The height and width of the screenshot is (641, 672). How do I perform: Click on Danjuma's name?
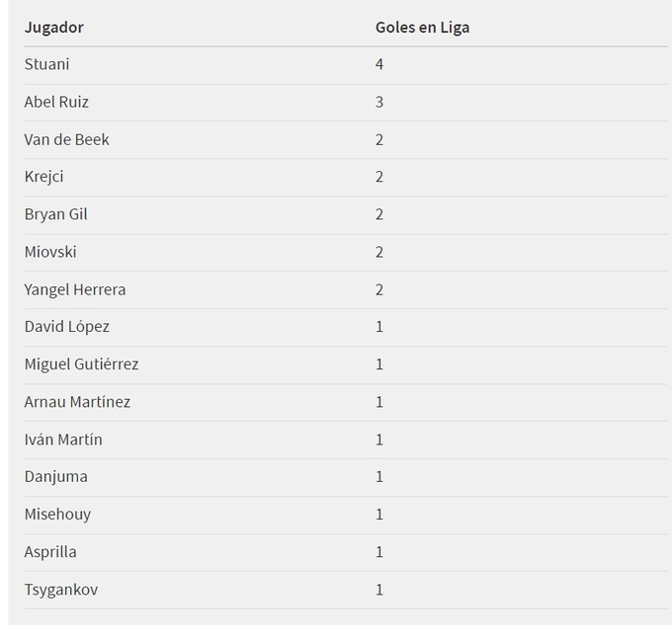click(55, 476)
